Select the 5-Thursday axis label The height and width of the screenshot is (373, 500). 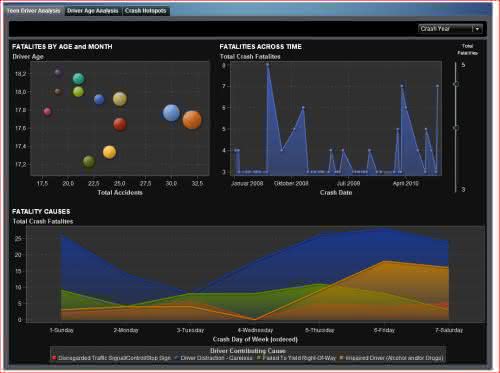[320, 330]
